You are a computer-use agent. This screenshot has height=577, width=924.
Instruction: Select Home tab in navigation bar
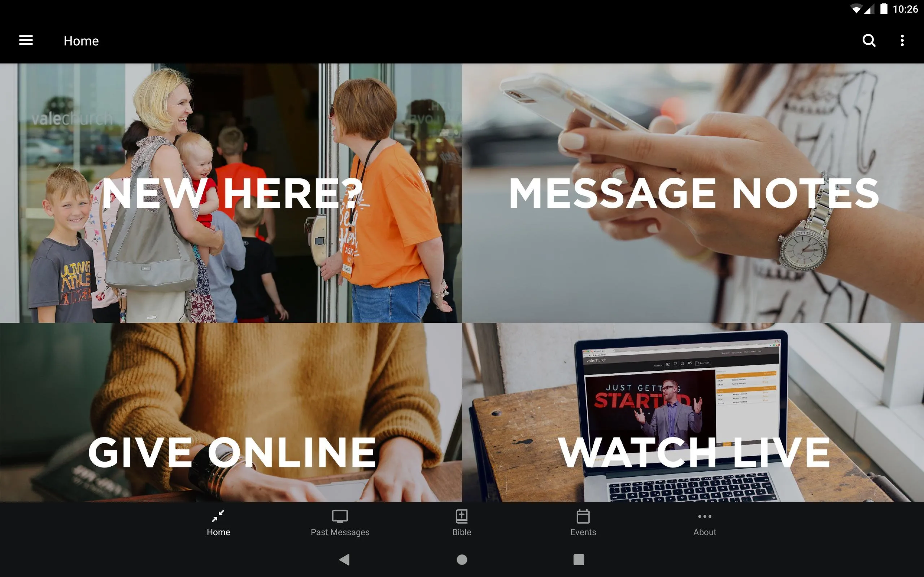[x=218, y=523]
